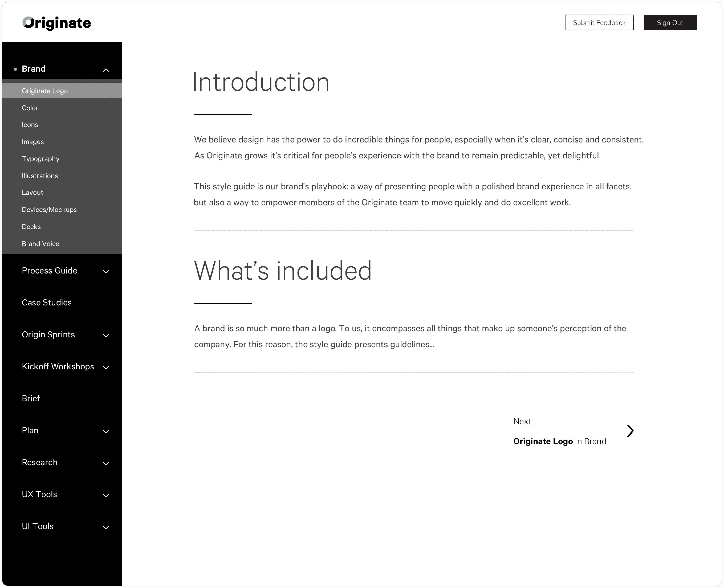Click the next page arrow icon
The width and height of the screenshot is (724, 588).
(630, 431)
